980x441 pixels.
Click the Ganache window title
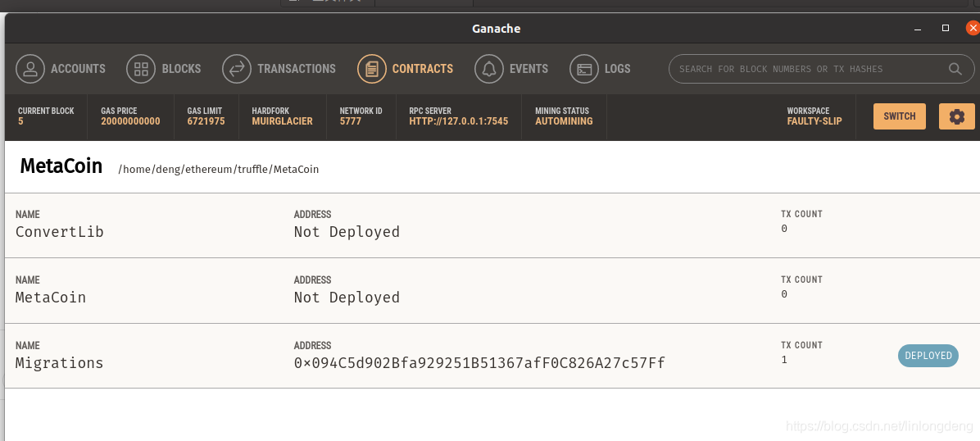[497, 29]
